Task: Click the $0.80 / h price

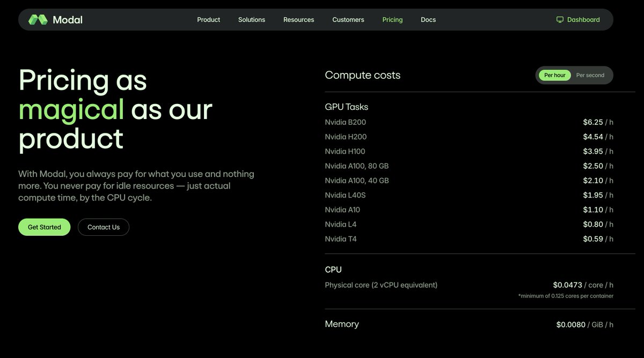Action: point(598,224)
